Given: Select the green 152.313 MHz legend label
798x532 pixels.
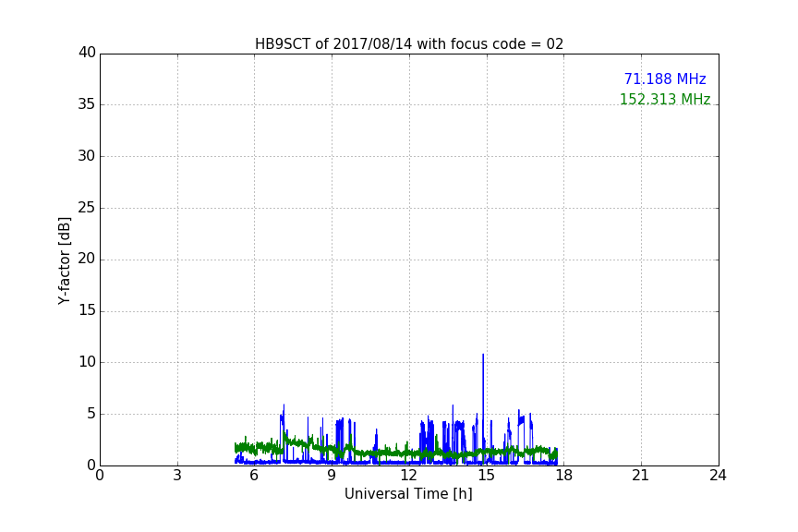Looking at the screenshot, I should tap(665, 99).
